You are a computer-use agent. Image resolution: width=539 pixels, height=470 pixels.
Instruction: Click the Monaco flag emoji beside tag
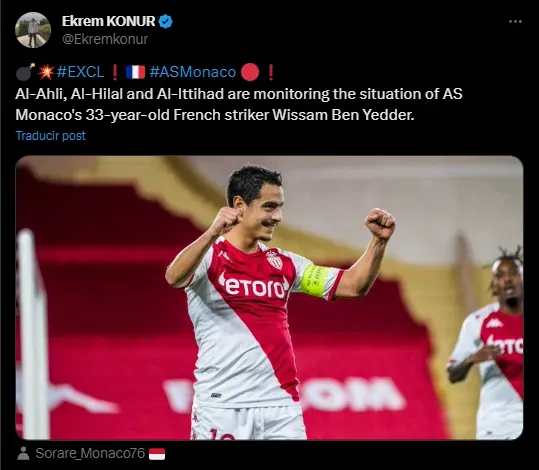(157, 454)
